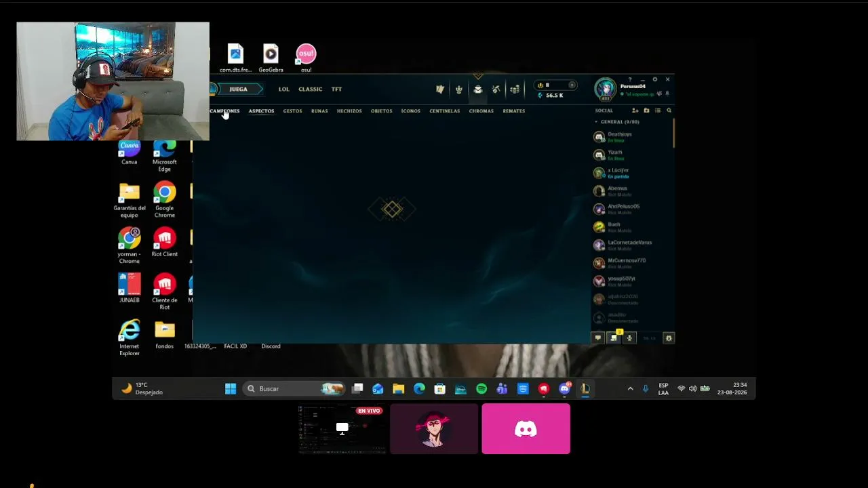Click the Riot Points purchase plus button
868x488 pixels.
click(x=572, y=85)
